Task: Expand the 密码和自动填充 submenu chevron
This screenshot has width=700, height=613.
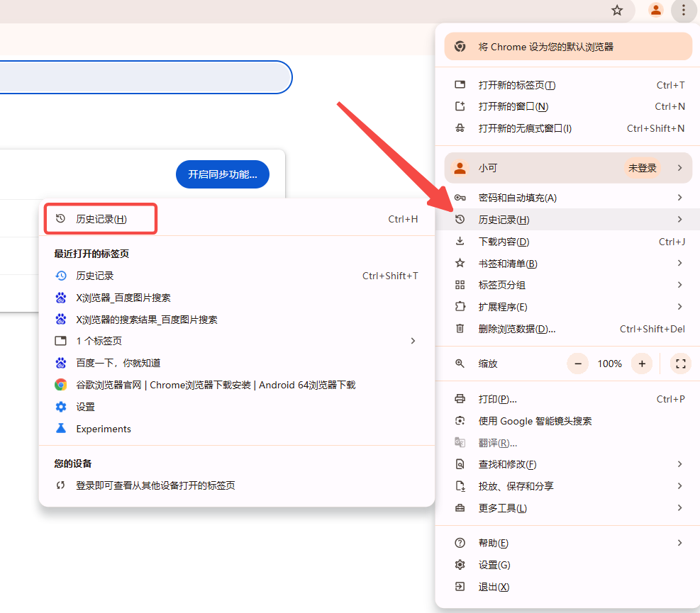Action: [679, 197]
